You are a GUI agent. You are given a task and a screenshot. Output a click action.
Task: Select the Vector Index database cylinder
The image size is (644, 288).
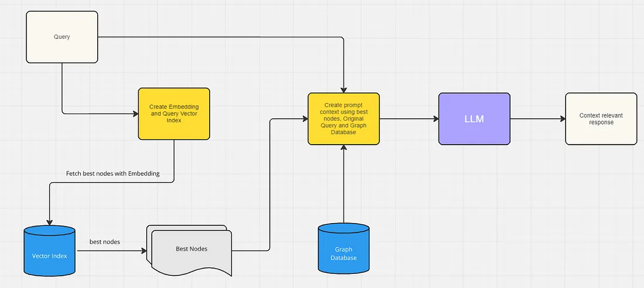[50, 250]
